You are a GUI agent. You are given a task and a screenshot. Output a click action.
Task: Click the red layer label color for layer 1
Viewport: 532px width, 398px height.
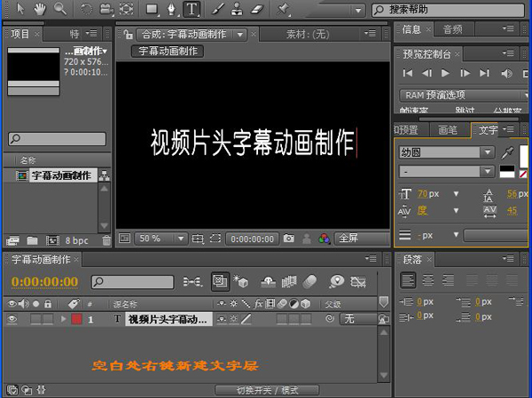click(76, 319)
